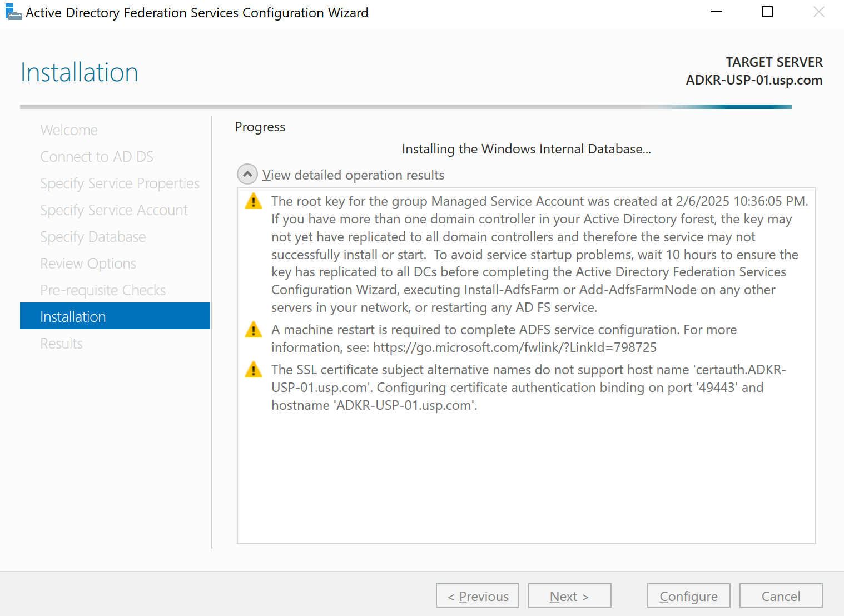
Task: Open Specify Service Properties step
Action: pyautogui.click(x=120, y=183)
